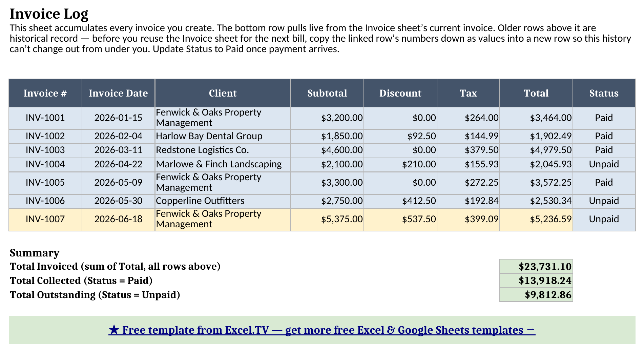This screenshot has width=644, height=352.
Task: Select the Subtotal column header
Action: [327, 93]
